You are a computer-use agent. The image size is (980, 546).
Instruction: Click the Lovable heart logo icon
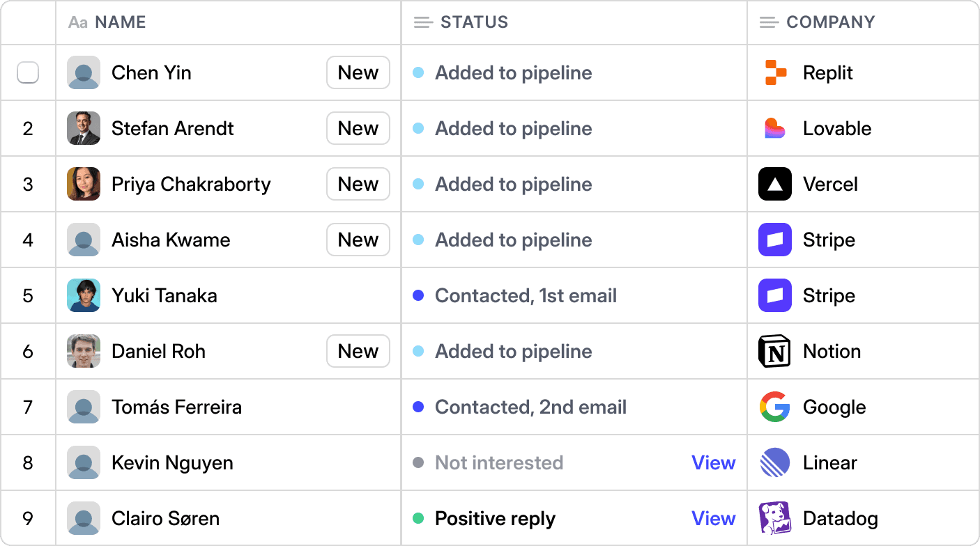click(x=775, y=128)
